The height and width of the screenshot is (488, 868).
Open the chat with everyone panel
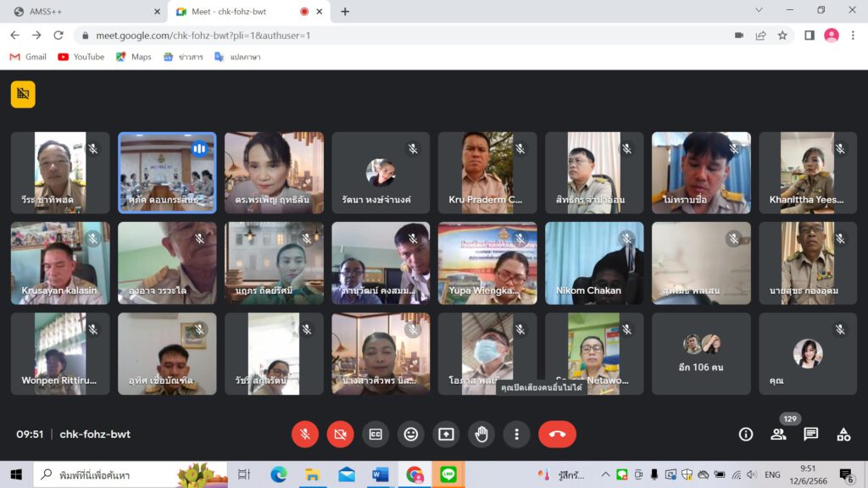pyautogui.click(x=810, y=434)
